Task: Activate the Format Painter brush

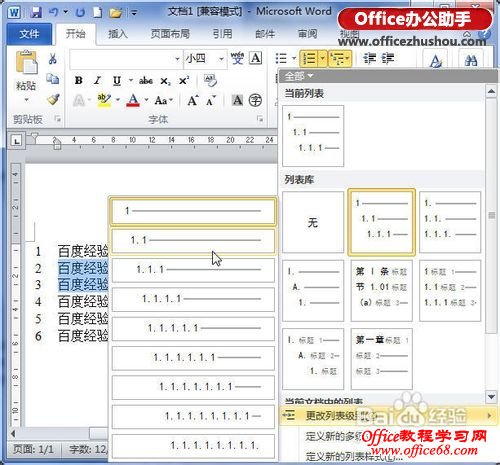Action: 53,99
